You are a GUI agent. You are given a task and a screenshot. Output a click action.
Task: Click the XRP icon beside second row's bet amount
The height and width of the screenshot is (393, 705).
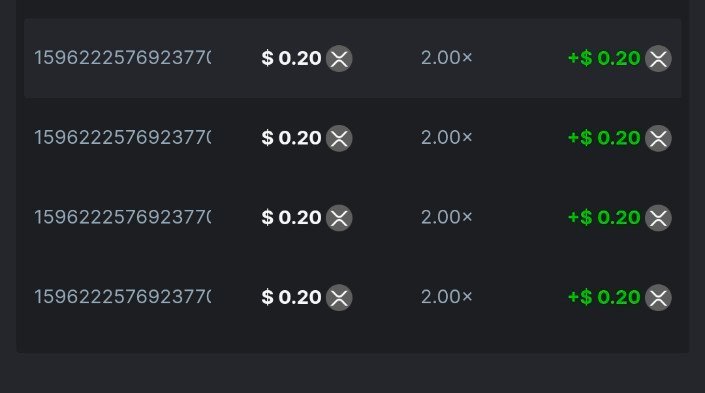point(339,138)
